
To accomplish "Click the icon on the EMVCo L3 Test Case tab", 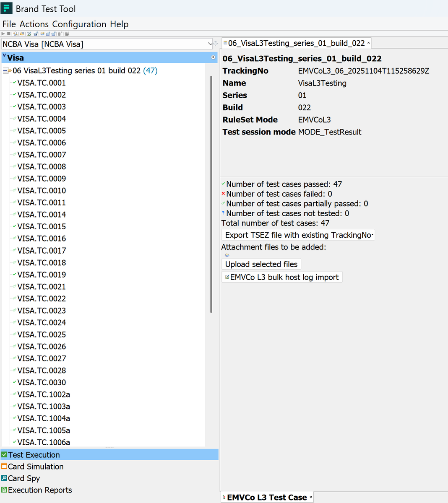I will point(224,497).
